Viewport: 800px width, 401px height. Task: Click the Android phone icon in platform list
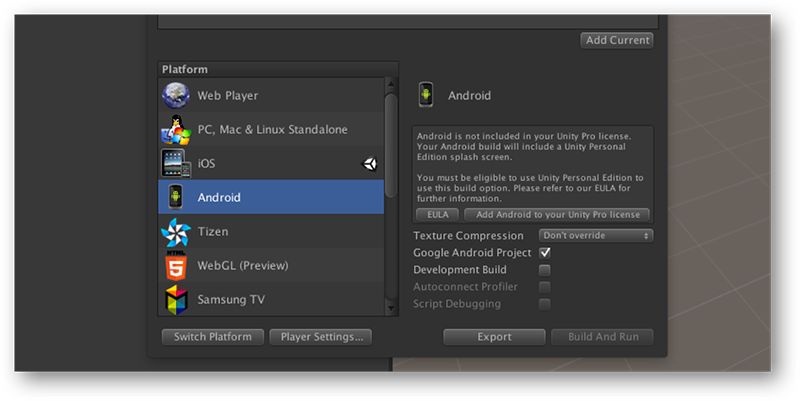(176, 197)
